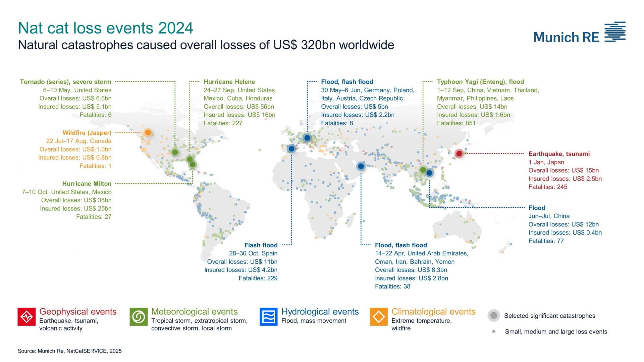
Task: Select the Tornado series severe storm heading
Action: click(x=66, y=81)
